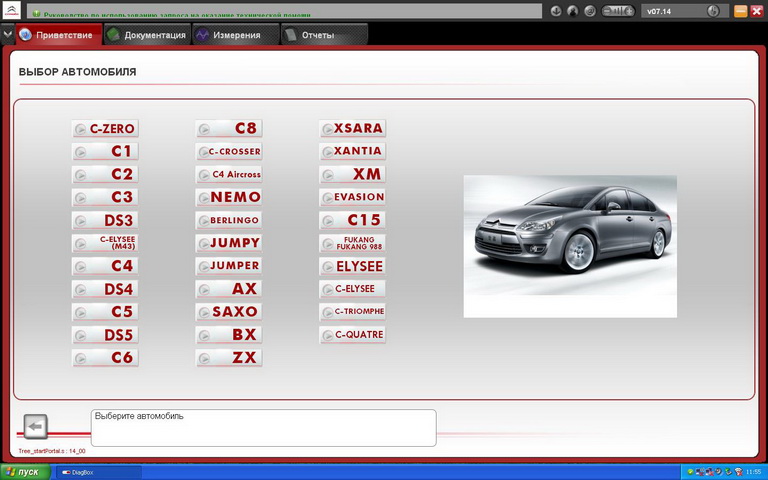Pick the C4 model
This screenshot has width=768, height=480.
105,266
